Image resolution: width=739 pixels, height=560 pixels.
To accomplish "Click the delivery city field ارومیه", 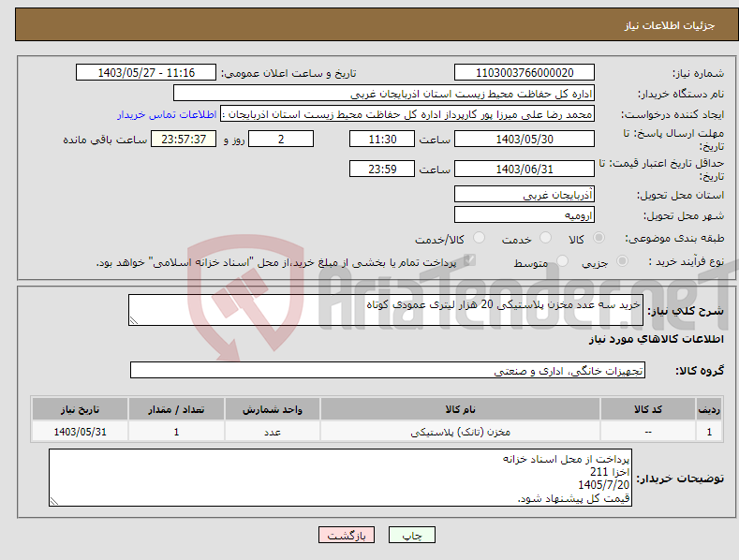I will point(525,215).
